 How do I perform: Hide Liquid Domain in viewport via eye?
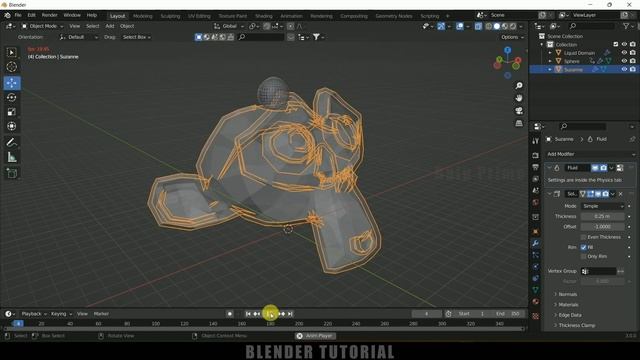624,53
